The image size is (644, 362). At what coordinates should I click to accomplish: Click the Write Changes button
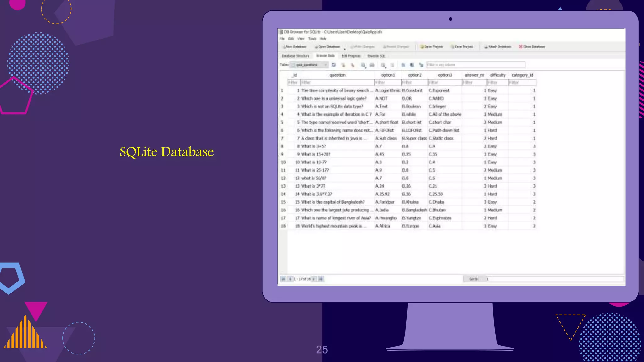(362, 47)
